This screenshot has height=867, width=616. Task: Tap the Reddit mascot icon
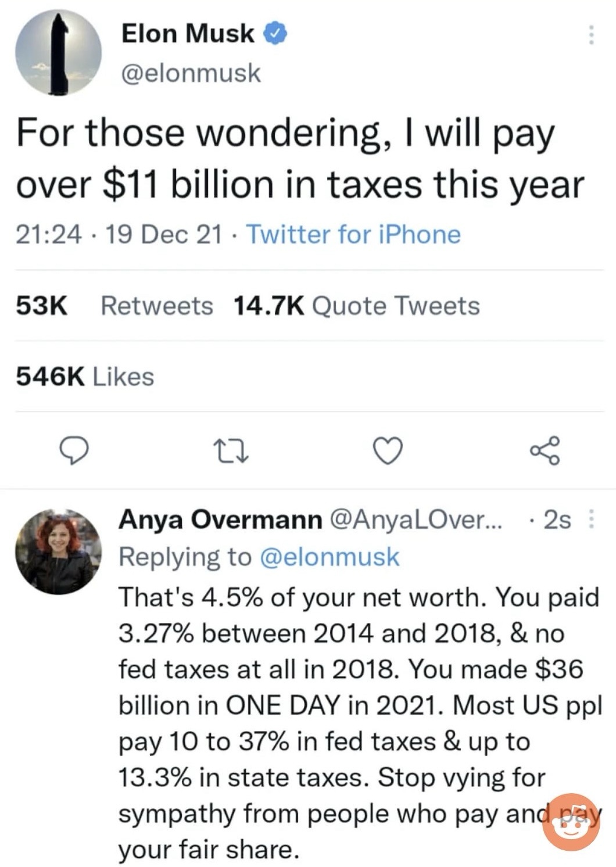coord(571,822)
